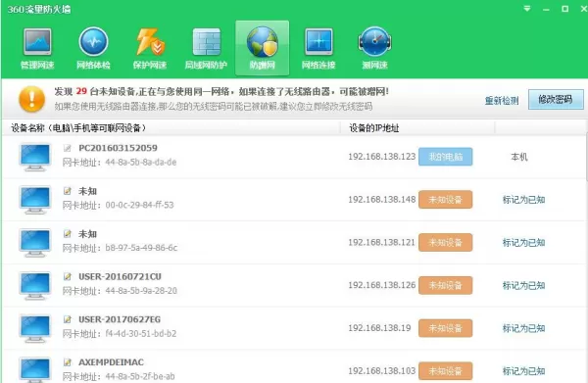This screenshot has width=588, height=383.
Task: Click the device name column header
Action: click(78, 128)
